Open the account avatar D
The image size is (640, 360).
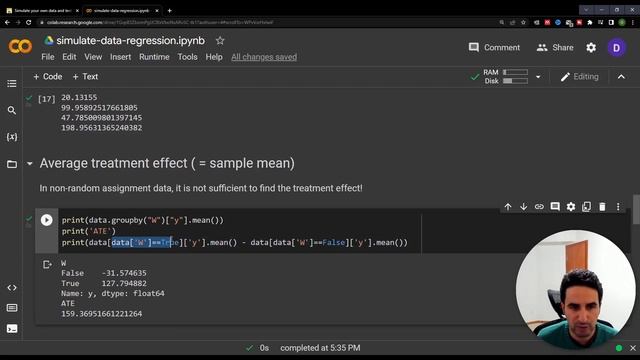(x=616, y=48)
